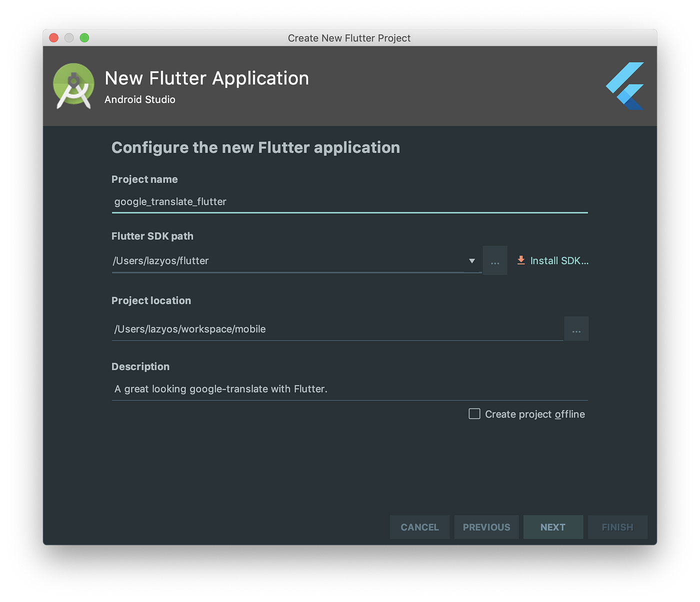Image resolution: width=700 pixels, height=602 pixels.
Task: Select the ellipsis icon beside SDK path field
Action: coord(494,260)
